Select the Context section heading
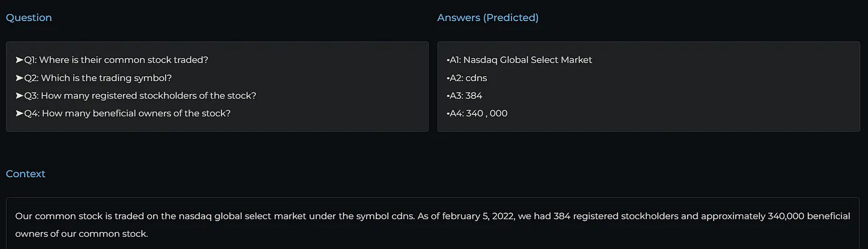This screenshot has width=868, height=249. pyautogui.click(x=25, y=174)
